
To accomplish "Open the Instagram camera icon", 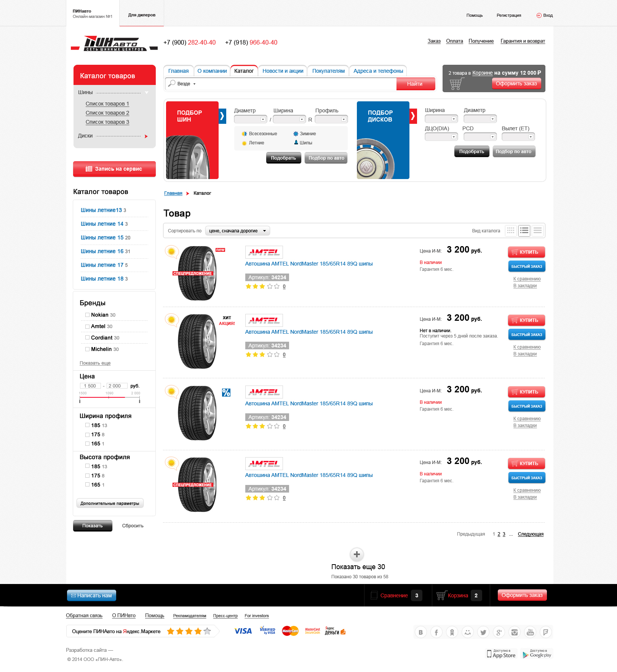I will point(515,632).
